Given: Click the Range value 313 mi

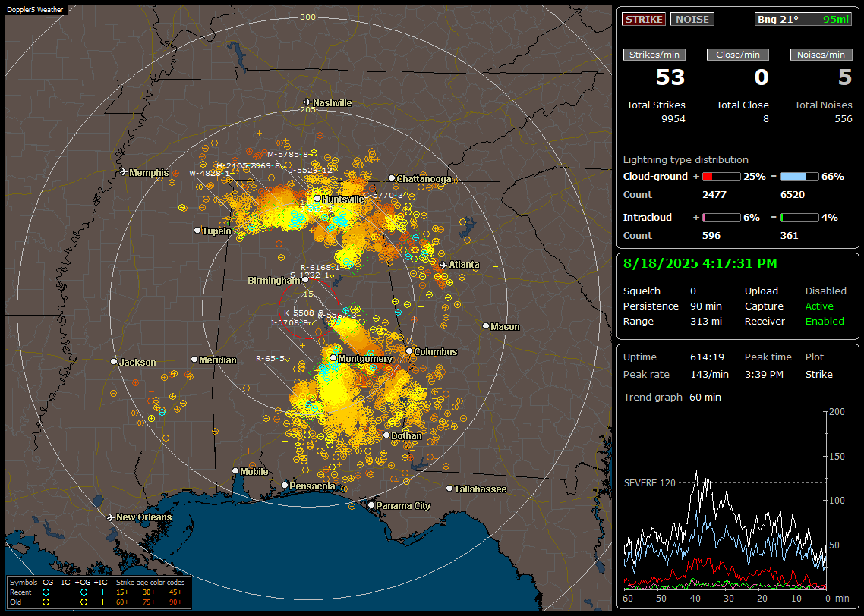Looking at the screenshot, I should coord(706,322).
